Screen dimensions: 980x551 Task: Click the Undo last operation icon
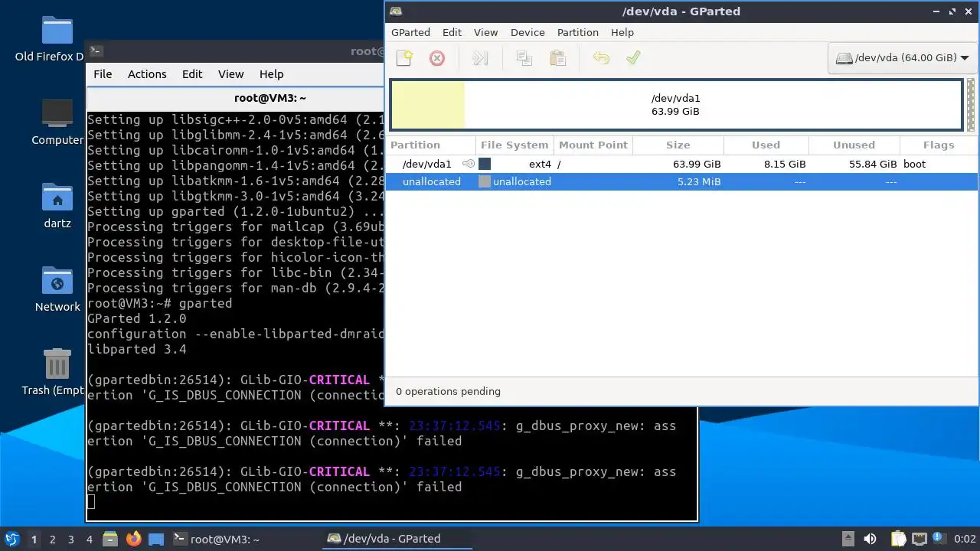601,58
